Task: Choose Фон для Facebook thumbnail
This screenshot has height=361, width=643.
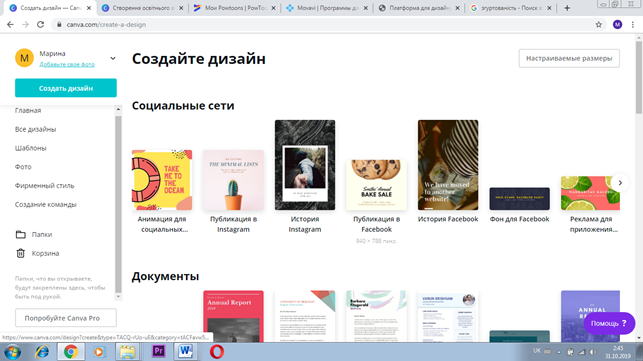Action: tap(520, 199)
